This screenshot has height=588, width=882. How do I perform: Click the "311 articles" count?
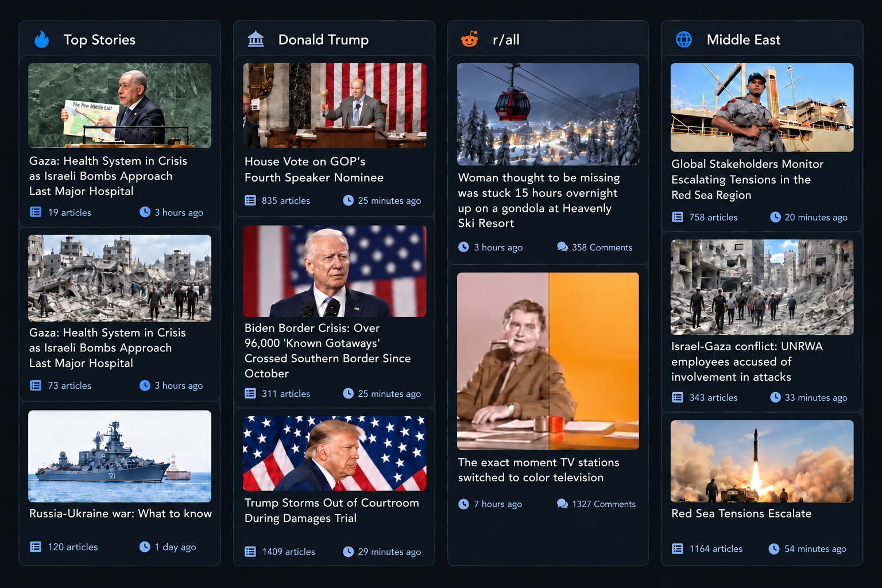(286, 394)
